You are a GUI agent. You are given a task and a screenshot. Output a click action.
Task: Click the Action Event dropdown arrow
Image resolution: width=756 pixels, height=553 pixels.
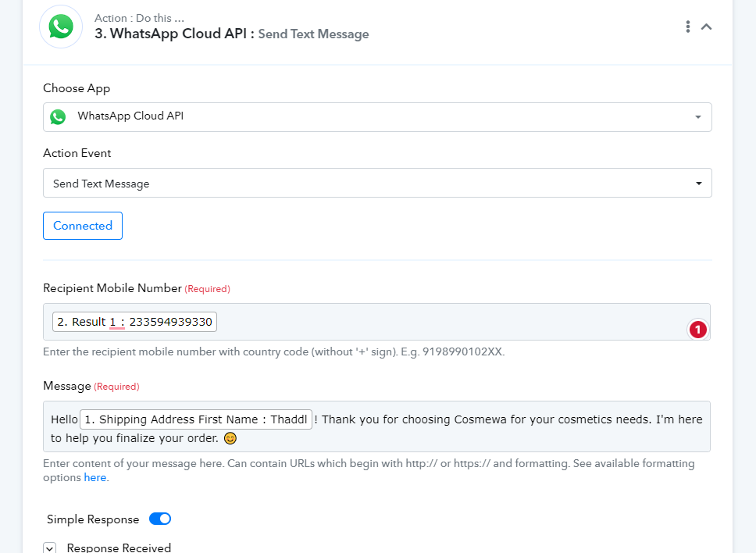click(699, 184)
